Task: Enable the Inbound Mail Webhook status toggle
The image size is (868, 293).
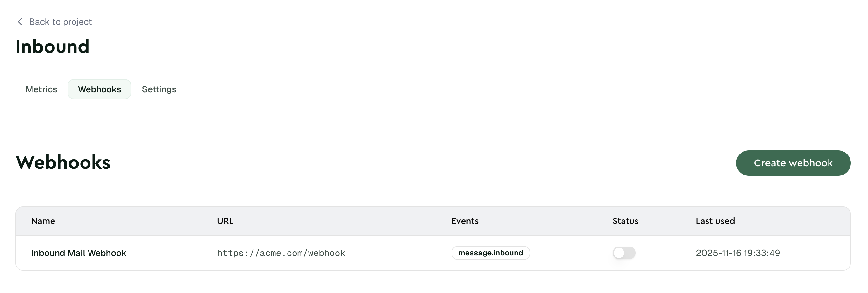Action: [624, 253]
